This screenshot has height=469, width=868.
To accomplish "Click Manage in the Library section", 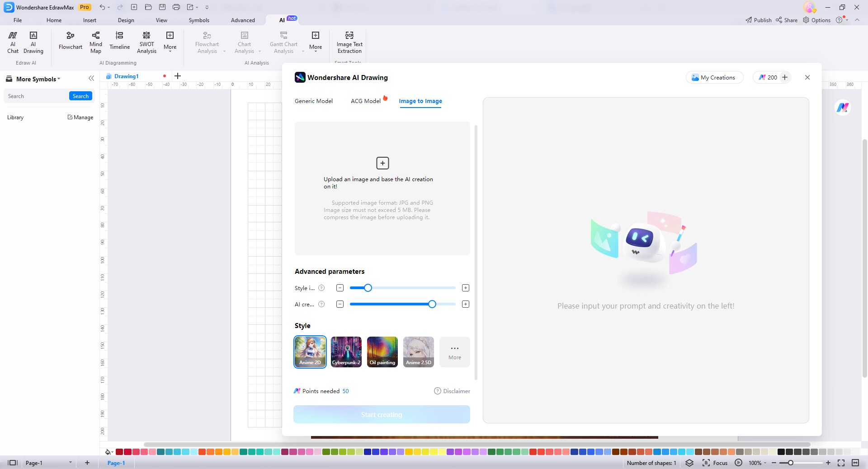I will tap(80, 117).
